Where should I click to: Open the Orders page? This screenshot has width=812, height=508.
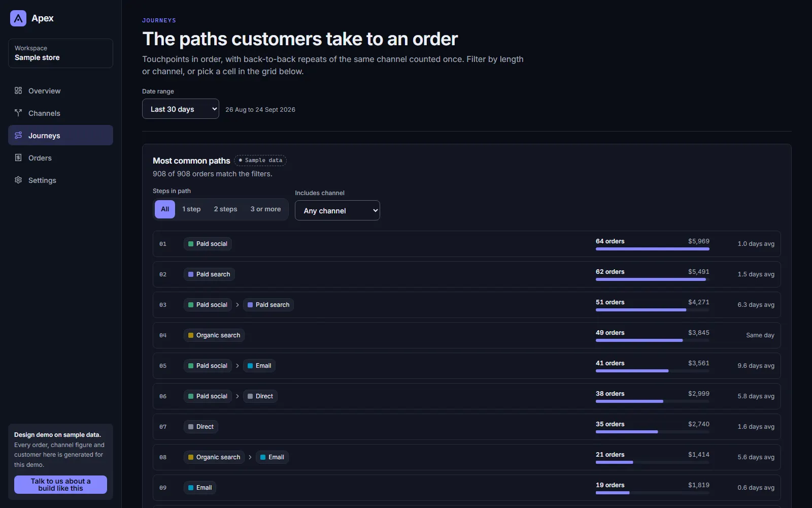point(60,157)
